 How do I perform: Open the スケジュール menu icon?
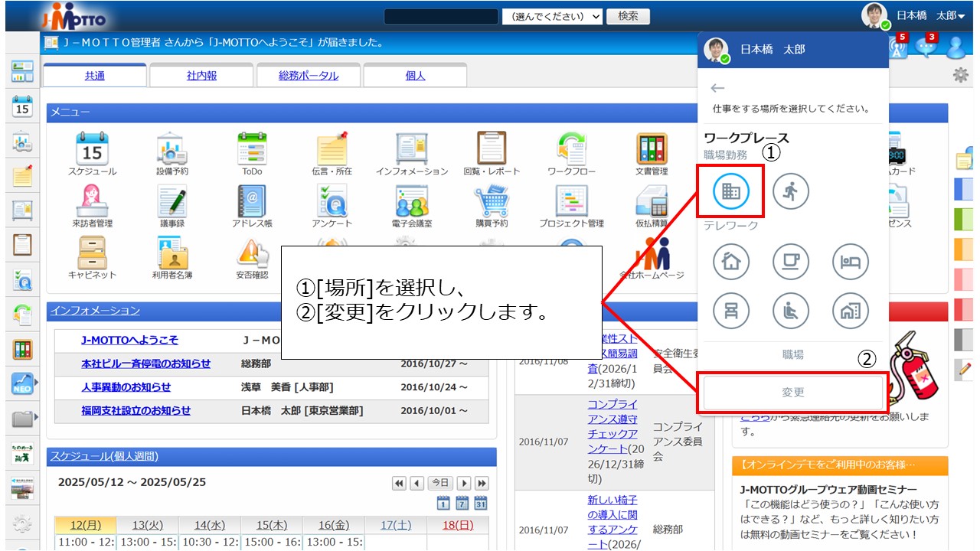tap(92, 148)
